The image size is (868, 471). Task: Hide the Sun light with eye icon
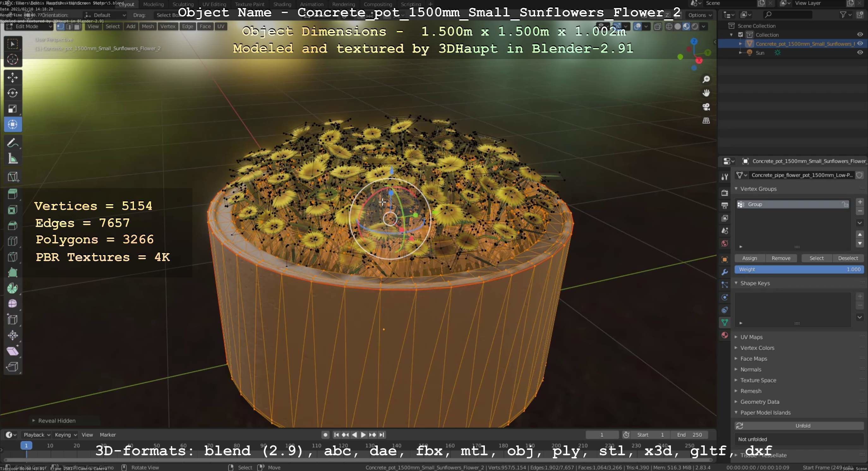[859, 52]
